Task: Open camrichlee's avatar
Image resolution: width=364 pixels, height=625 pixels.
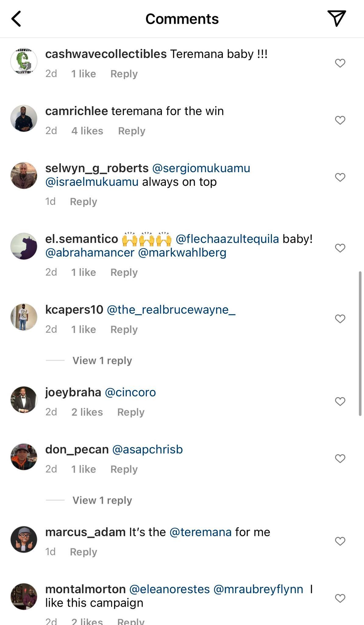Action: pyautogui.click(x=24, y=118)
